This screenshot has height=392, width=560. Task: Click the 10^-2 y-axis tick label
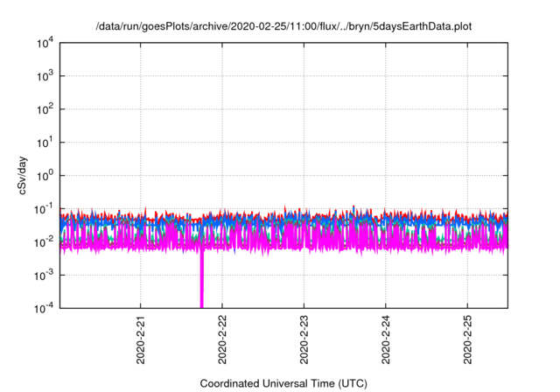44,242
